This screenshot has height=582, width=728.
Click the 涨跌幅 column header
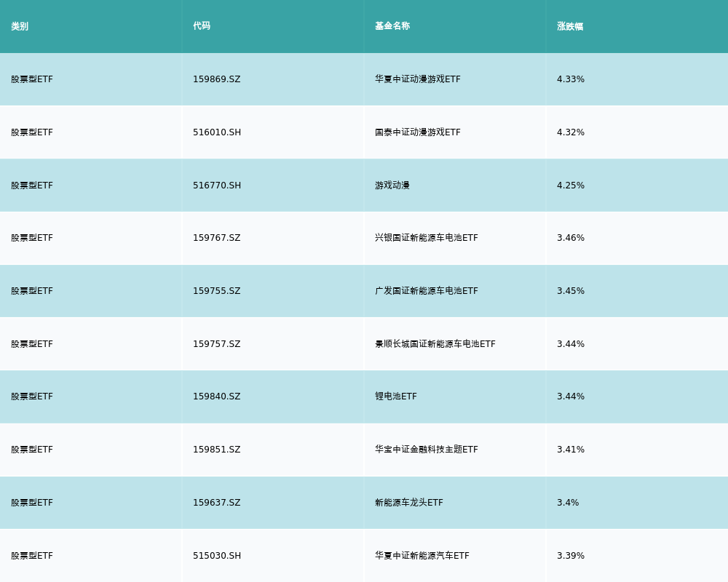click(570, 26)
